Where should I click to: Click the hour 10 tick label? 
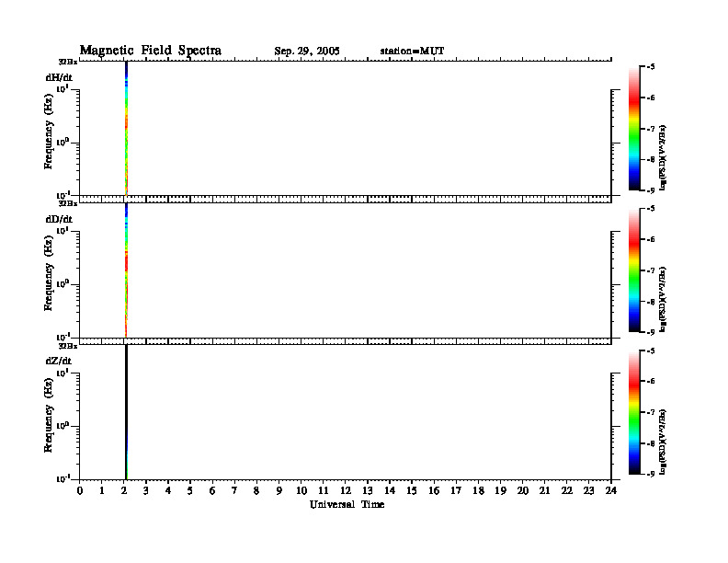pos(301,490)
